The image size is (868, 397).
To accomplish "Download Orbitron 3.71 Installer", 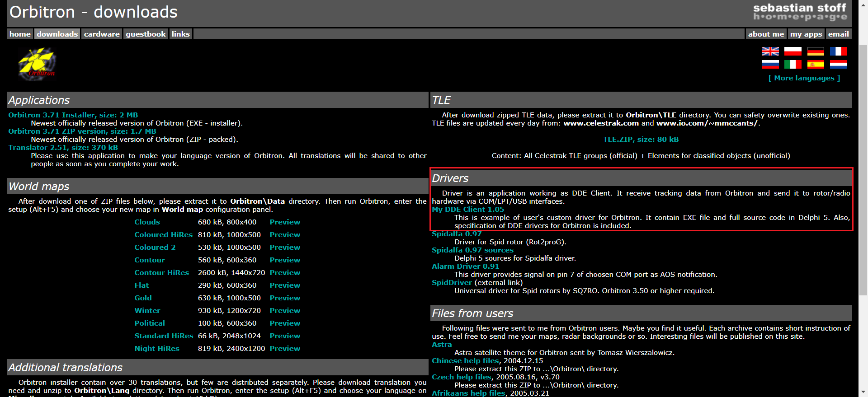I will (x=73, y=115).
